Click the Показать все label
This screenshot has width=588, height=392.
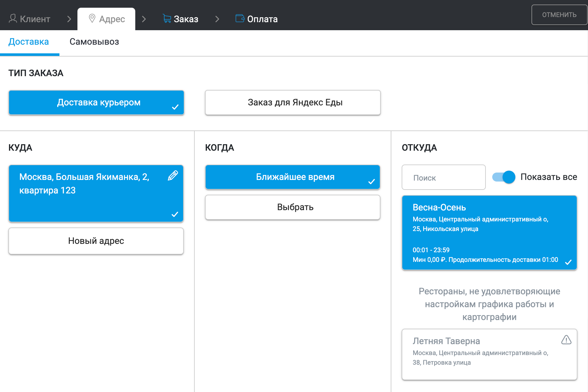[549, 177]
